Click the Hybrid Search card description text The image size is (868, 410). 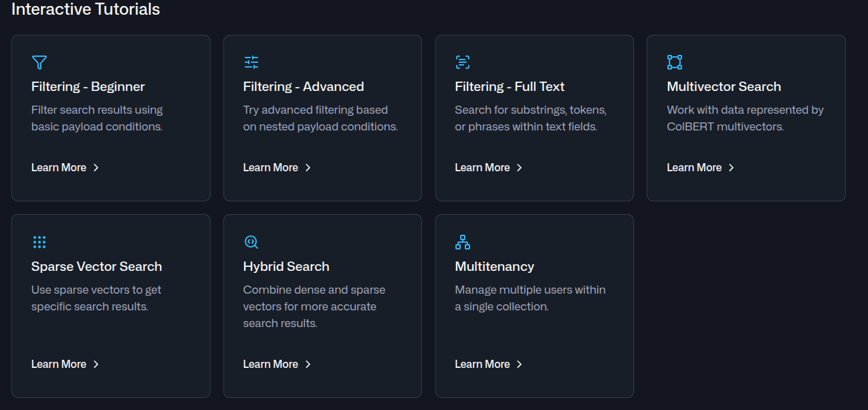coord(314,306)
